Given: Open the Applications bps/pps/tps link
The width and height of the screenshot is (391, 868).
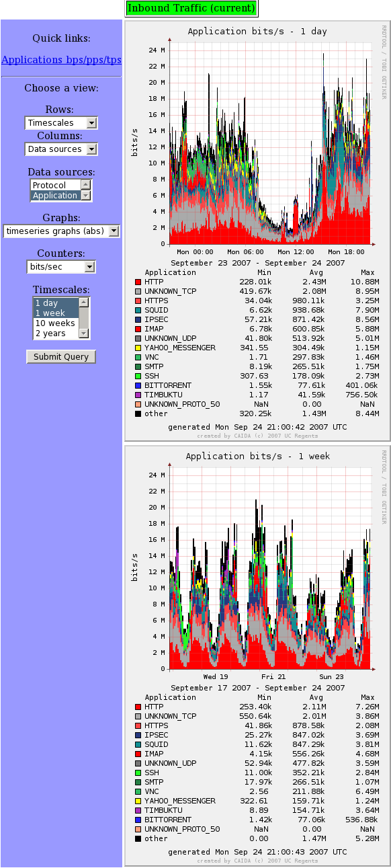Looking at the screenshot, I should tap(61, 60).
